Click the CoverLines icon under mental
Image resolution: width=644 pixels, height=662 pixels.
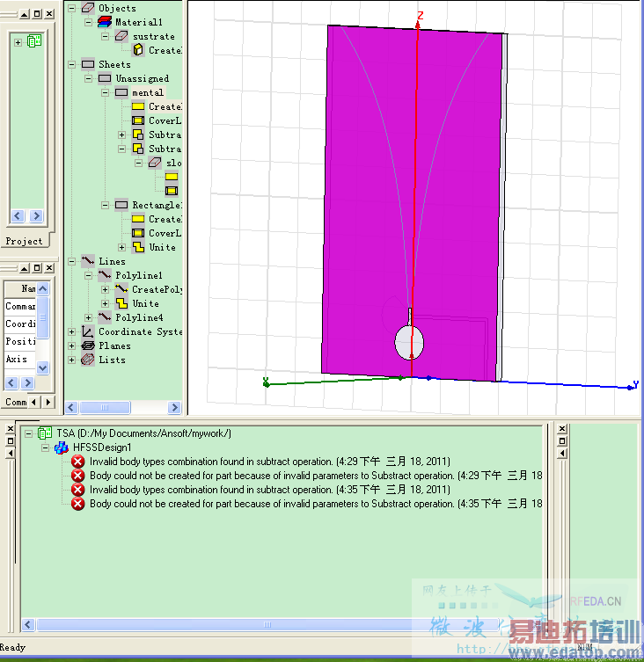click(138, 120)
